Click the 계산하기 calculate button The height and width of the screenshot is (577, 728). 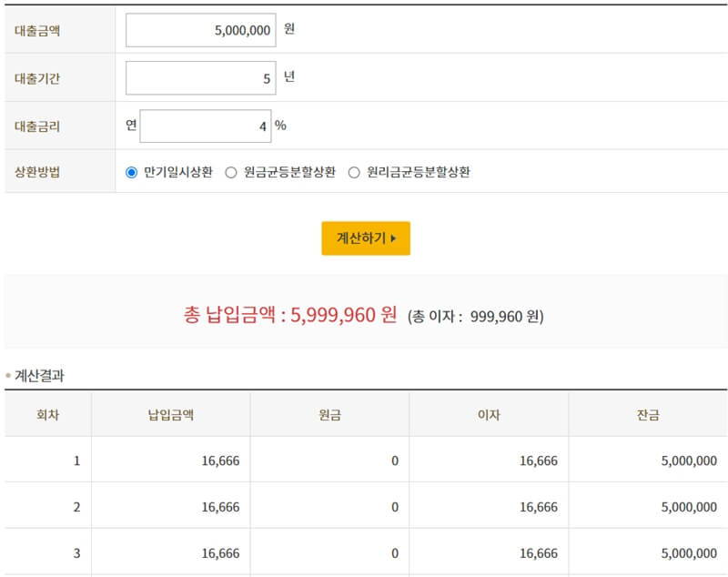point(364,238)
